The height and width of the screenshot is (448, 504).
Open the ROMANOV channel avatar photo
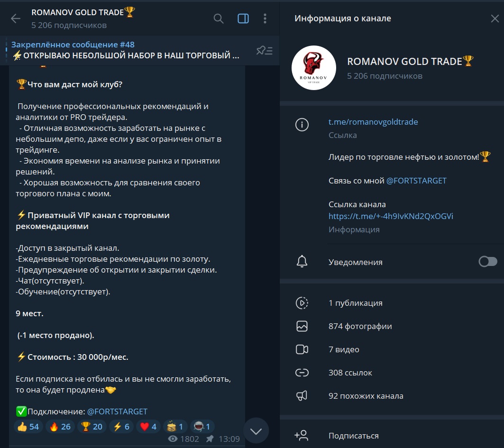point(314,68)
